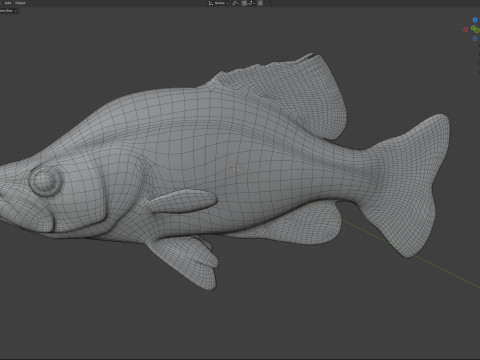This screenshot has height=360, width=480.
Task: Open the pivot point dropdown
Action: (x=235, y=3)
